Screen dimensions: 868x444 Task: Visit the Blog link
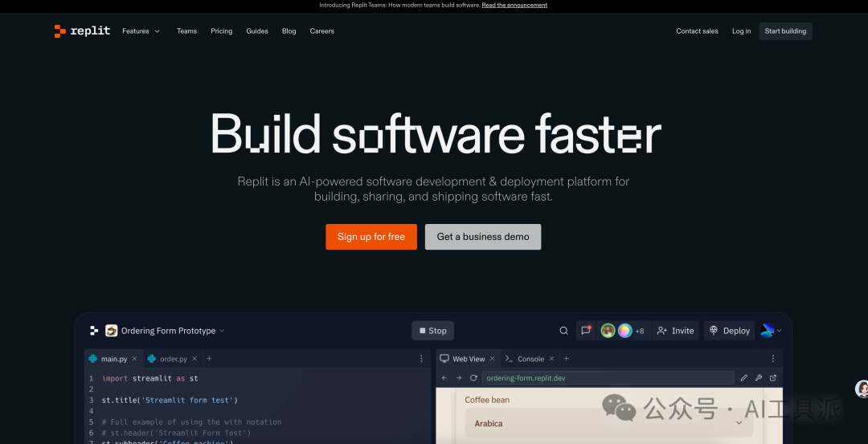click(x=289, y=31)
